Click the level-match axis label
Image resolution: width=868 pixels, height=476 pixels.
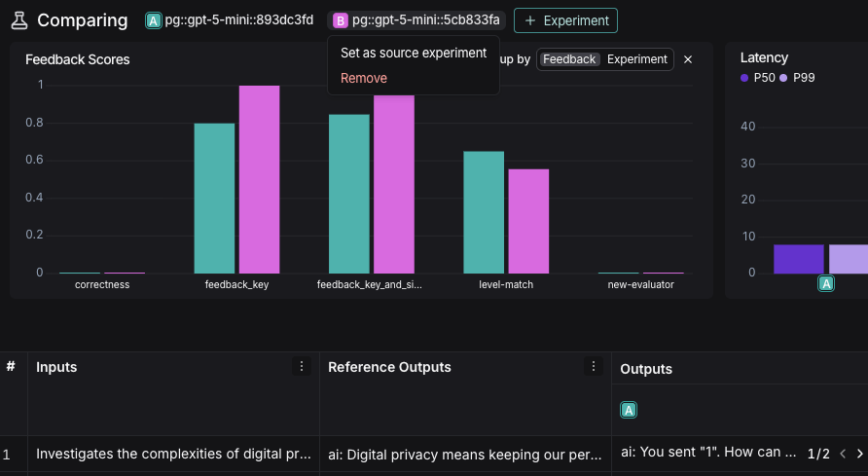[x=506, y=284]
